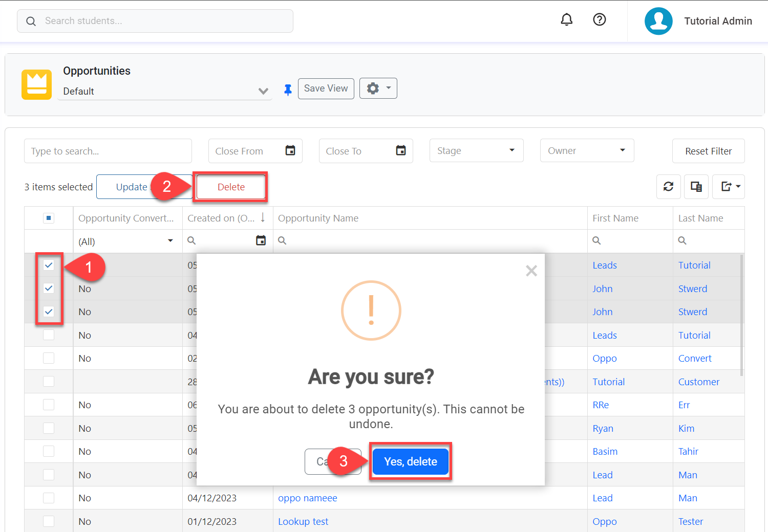This screenshot has width=768, height=532.
Task: Click the Tutorial Admin user name
Action: [718, 21]
